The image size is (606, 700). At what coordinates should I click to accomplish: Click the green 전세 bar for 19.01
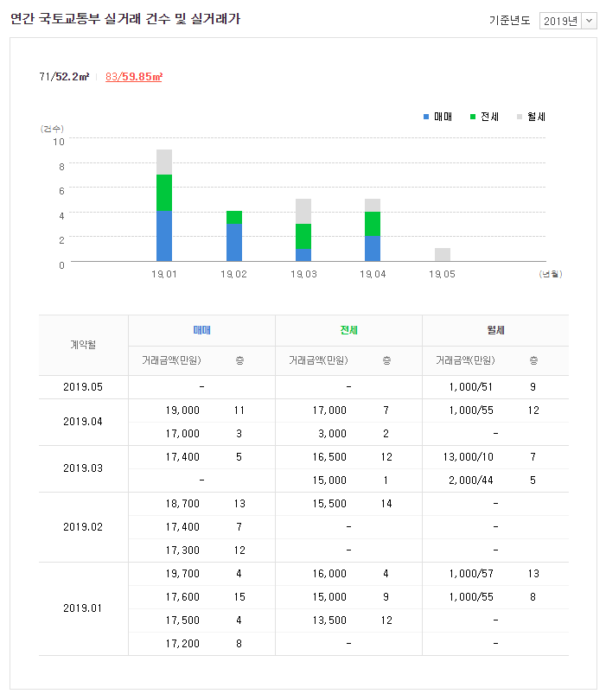164,193
